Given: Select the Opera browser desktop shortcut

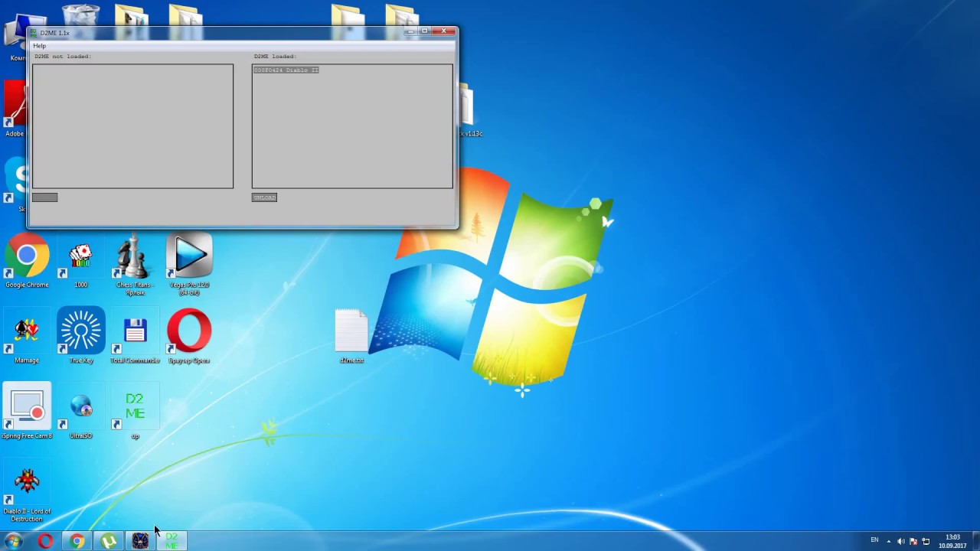Looking at the screenshot, I should pos(189,336).
